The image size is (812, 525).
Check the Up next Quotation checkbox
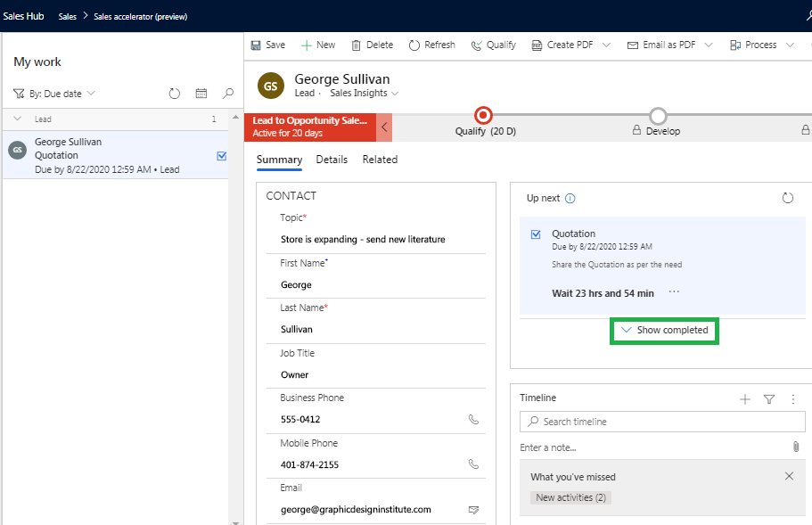pos(536,234)
